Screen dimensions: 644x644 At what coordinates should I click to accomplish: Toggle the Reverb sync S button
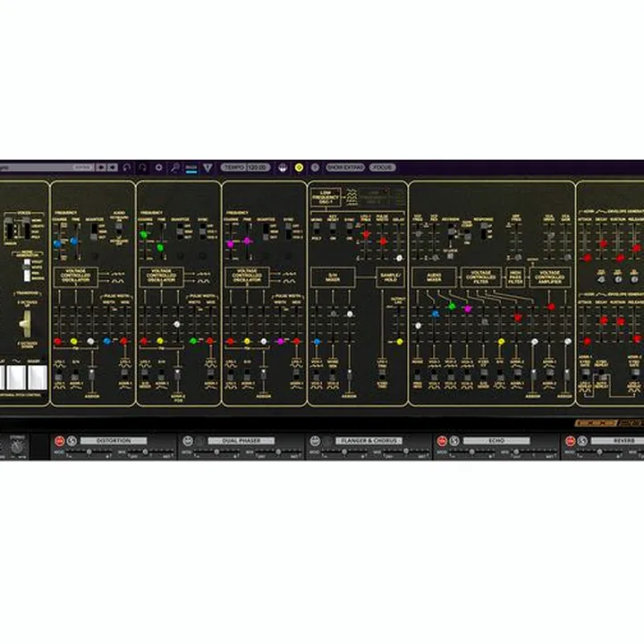click(x=582, y=441)
